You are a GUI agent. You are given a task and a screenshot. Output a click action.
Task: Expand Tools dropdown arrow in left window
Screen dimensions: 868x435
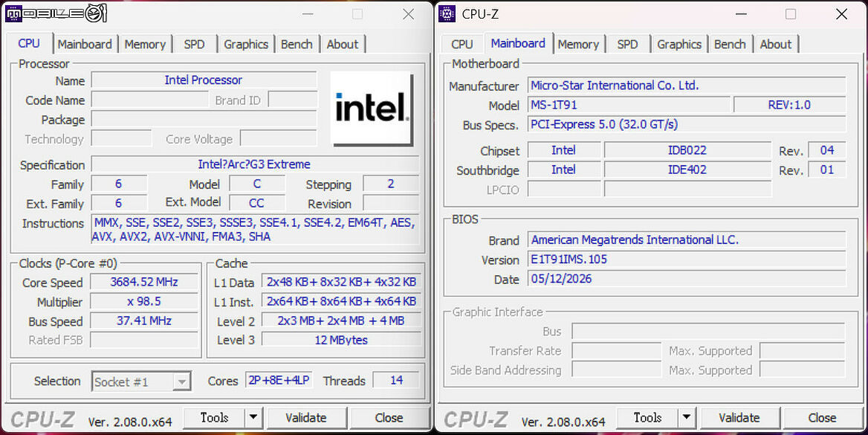(x=253, y=417)
